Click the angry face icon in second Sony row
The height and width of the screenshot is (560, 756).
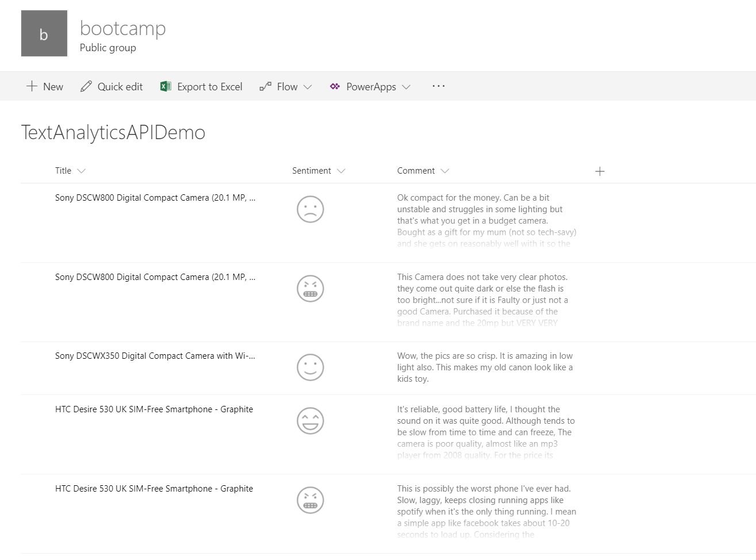310,289
